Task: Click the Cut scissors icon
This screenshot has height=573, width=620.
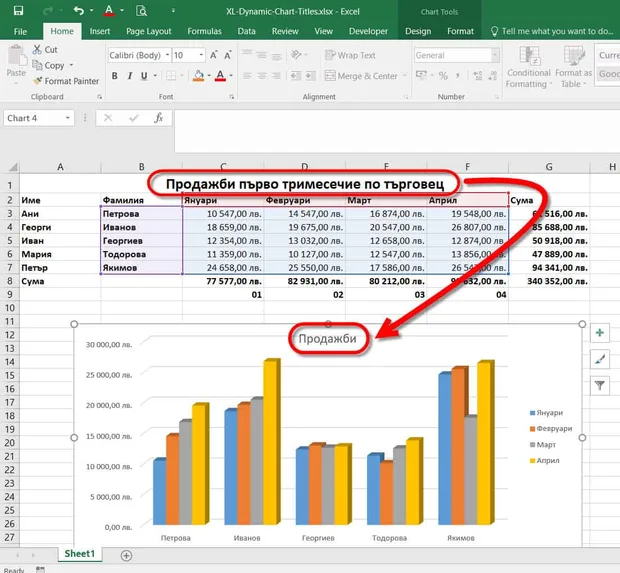Action: click(37, 49)
